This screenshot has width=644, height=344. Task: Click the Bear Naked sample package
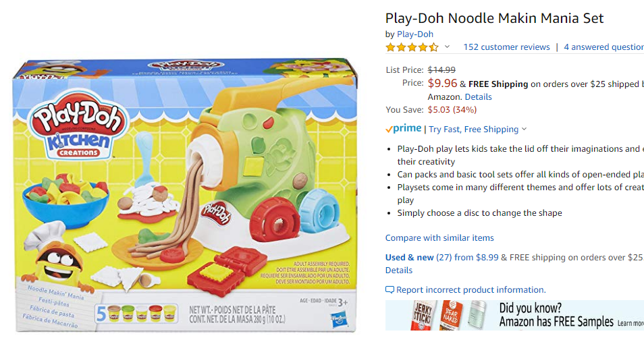450,315
